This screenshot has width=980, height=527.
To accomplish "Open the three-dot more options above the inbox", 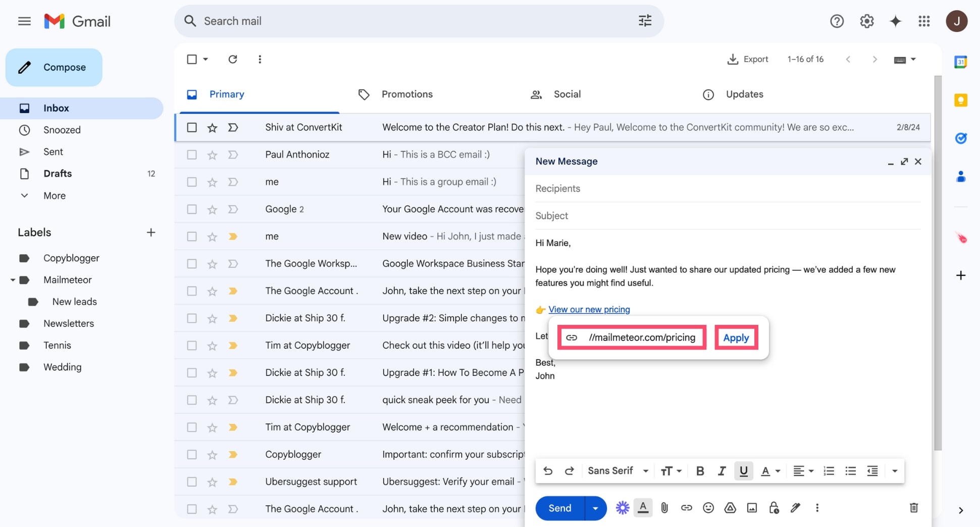I will point(260,59).
